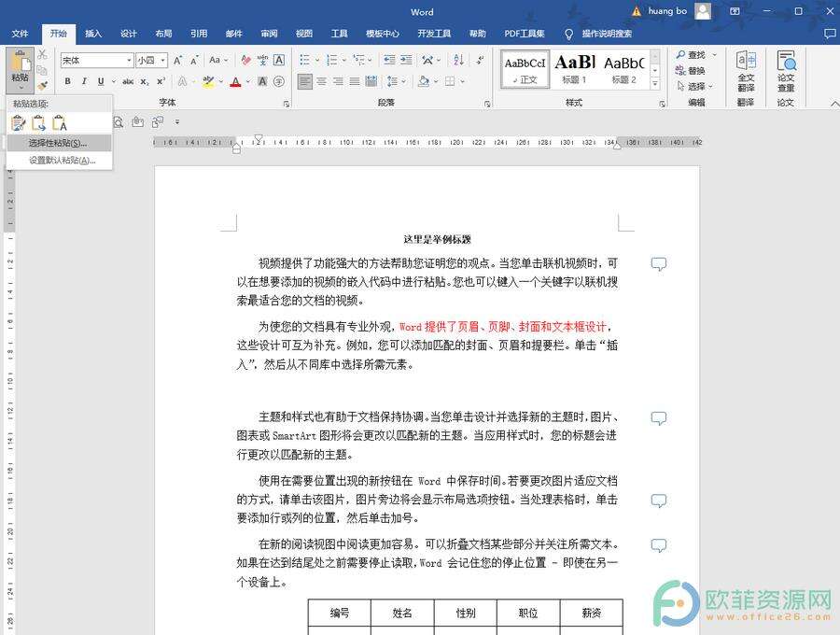Click the print preview magnifier icon
Screen dimensions: 840x635
(119, 122)
